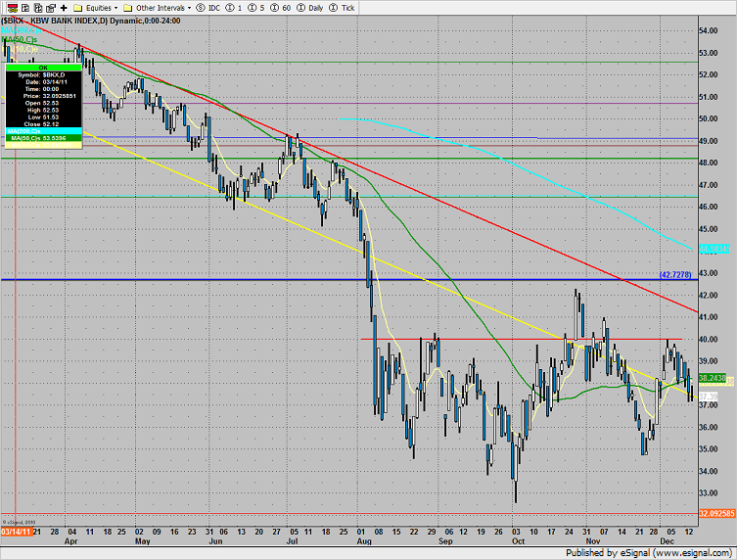Screen dimensions: 737x560
Task: Click the MA(50,C) study label
Action: coord(20,39)
